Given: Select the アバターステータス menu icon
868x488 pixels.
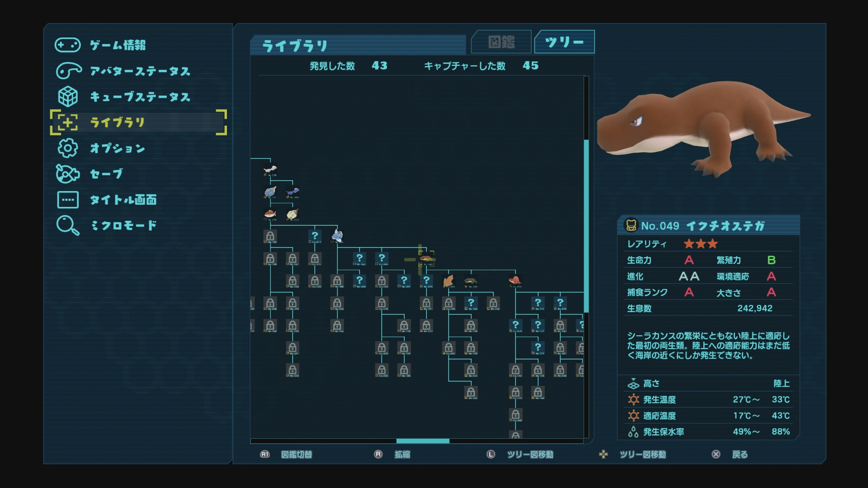Looking at the screenshot, I should click(69, 71).
